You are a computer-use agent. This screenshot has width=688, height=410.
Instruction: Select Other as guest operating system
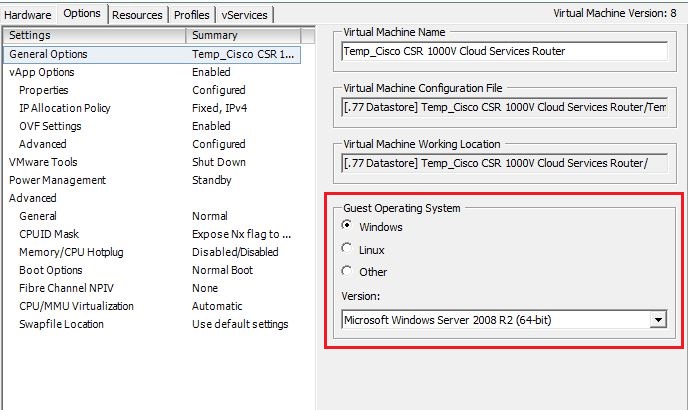347,271
